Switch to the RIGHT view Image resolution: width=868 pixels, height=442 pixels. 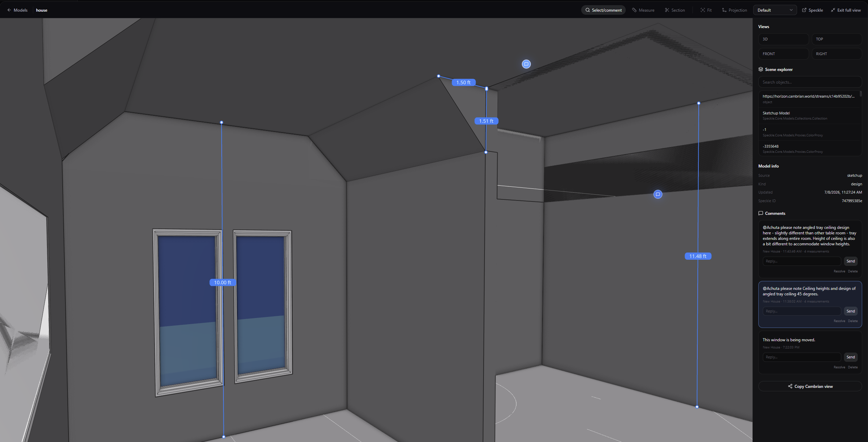tap(836, 54)
